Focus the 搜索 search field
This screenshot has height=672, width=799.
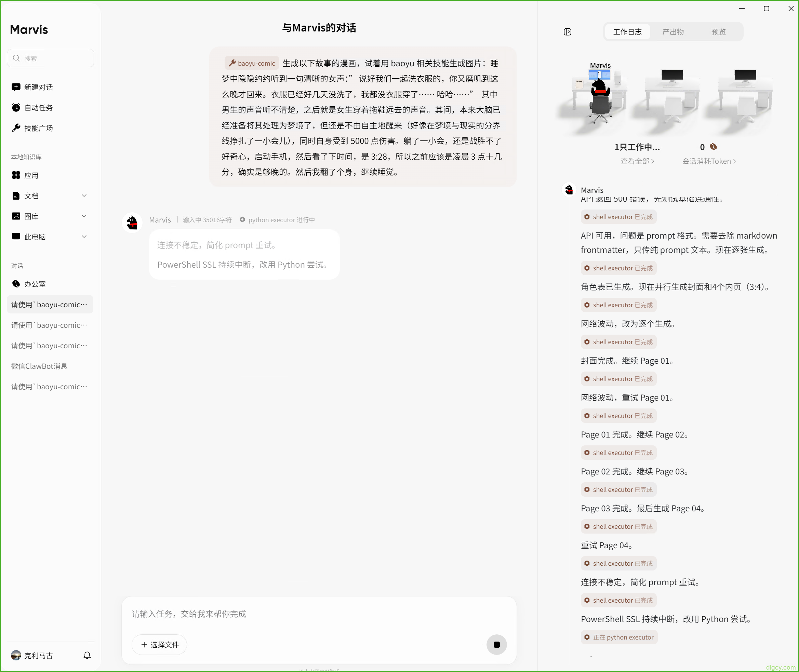pyautogui.click(x=51, y=58)
